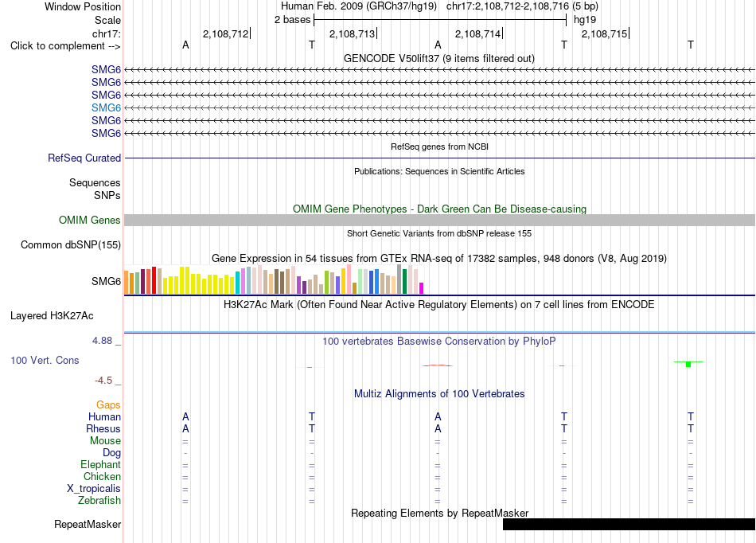Click the 2,108,713 coordinate label
The image size is (756, 543).
[352, 33]
